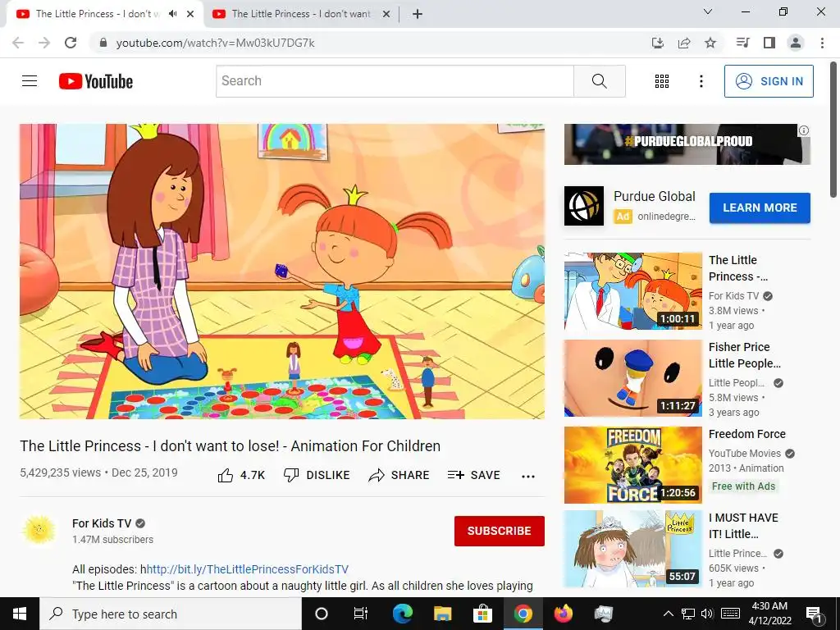This screenshot has width=840, height=630.
Task: Save the video to a playlist
Action: click(x=474, y=475)
